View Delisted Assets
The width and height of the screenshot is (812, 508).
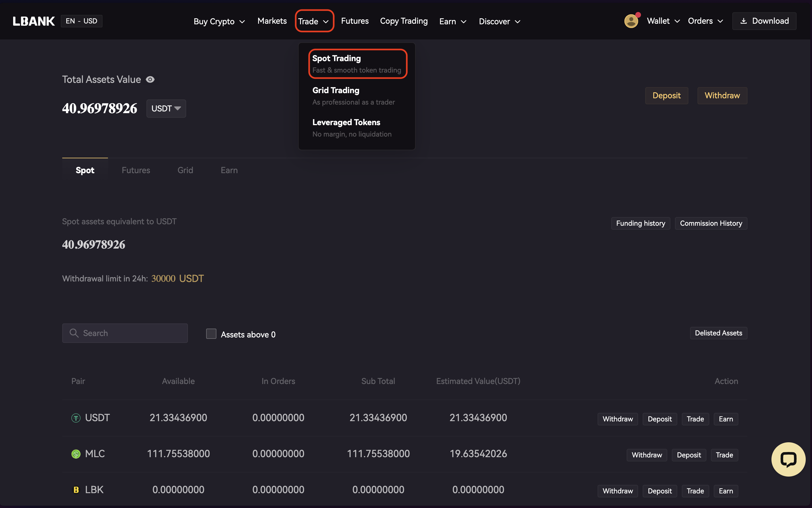pos(718,333)
